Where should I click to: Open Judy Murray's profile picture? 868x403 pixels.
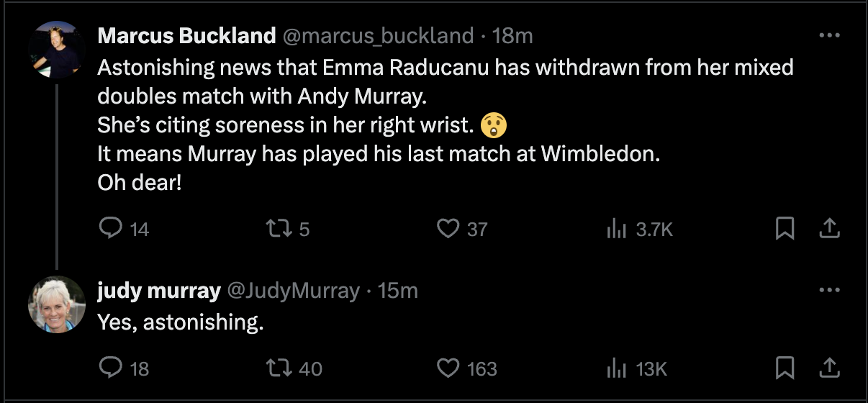click(57, 304)
